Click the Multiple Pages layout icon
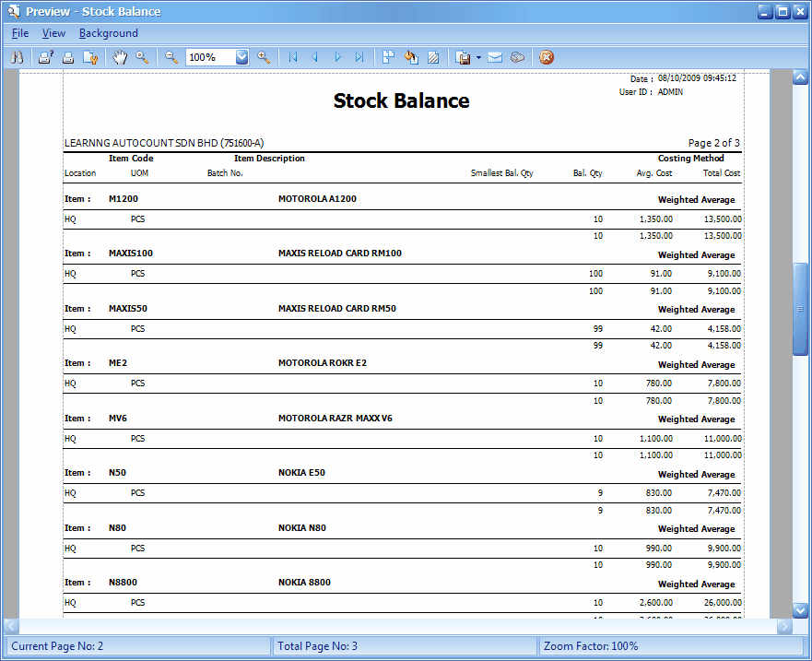The width and height of the screenshot is (812, 661). [388, 57]
